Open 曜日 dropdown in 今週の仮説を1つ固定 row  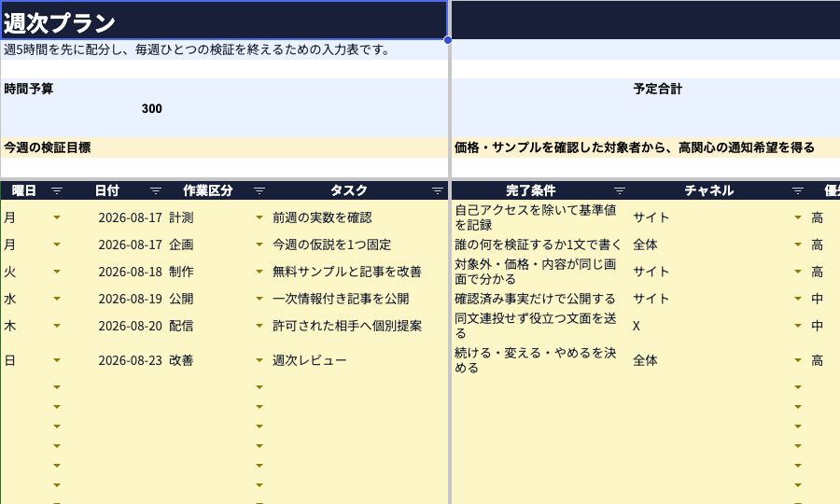57,245
